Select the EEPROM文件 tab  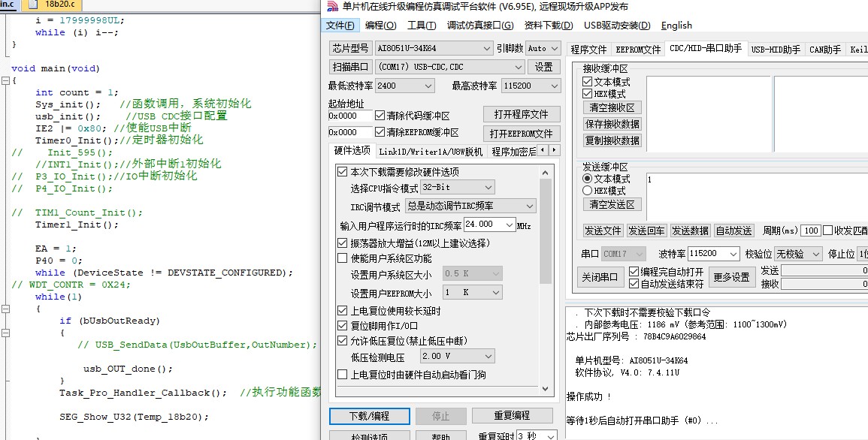pyautogui.click(x=638, y=50)
